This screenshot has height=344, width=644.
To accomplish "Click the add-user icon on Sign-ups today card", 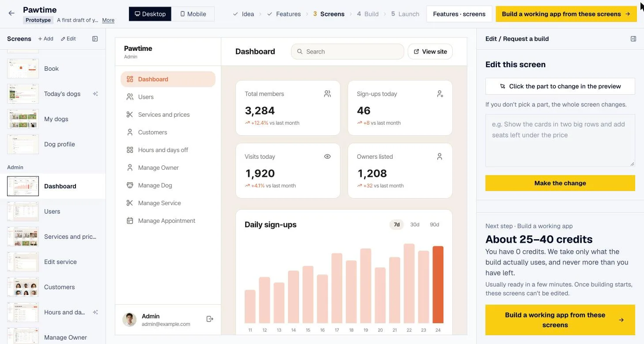I will pos(439,94).
